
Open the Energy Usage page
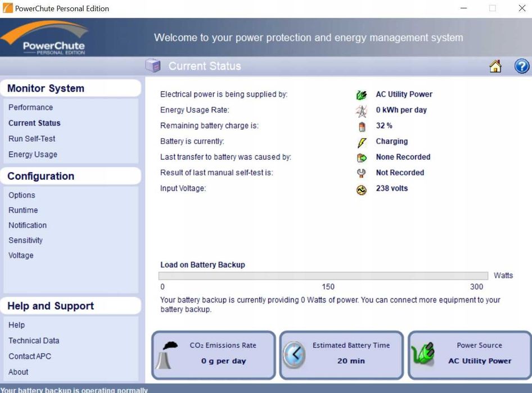(x=33, y=154)
